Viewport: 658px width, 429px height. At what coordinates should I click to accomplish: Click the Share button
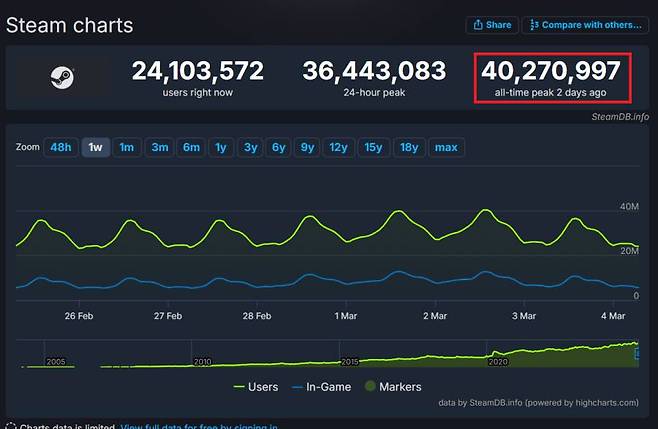492,25
